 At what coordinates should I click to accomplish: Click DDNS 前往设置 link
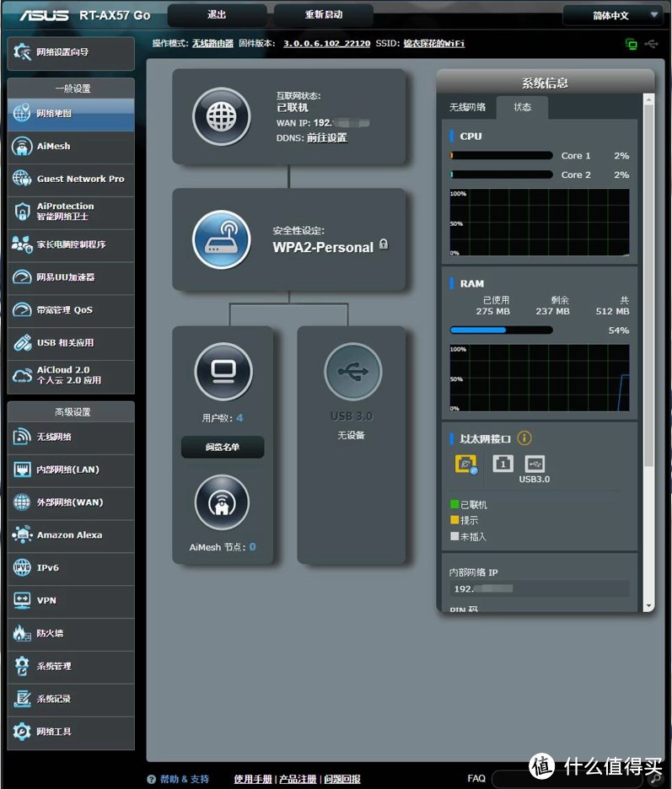point(327,138)
